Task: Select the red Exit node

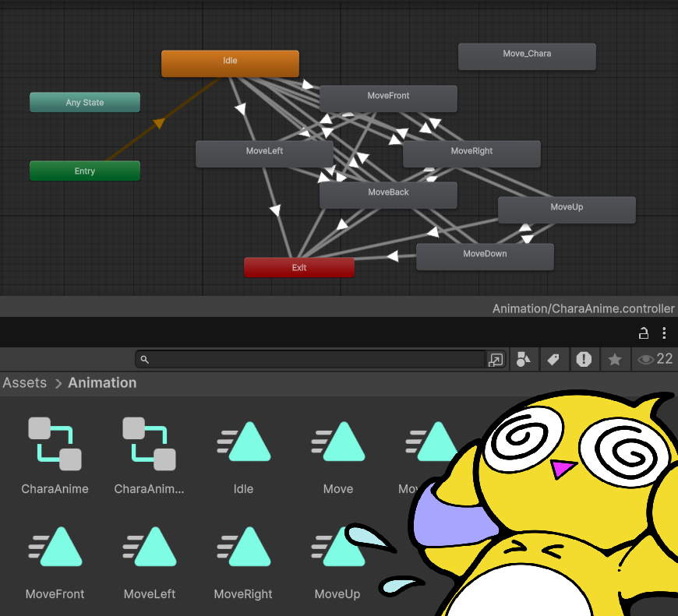Action: [299, 268]
